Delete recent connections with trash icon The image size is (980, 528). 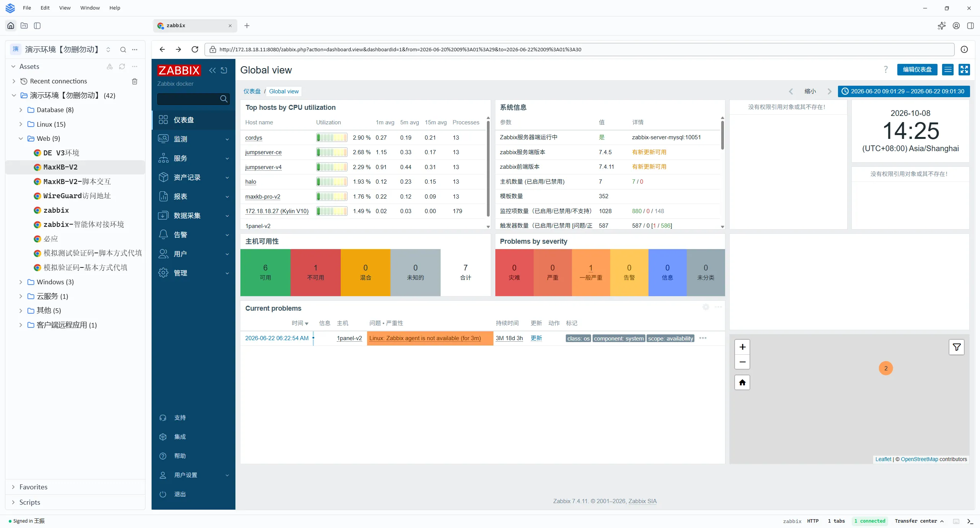[x=135, y=81]
